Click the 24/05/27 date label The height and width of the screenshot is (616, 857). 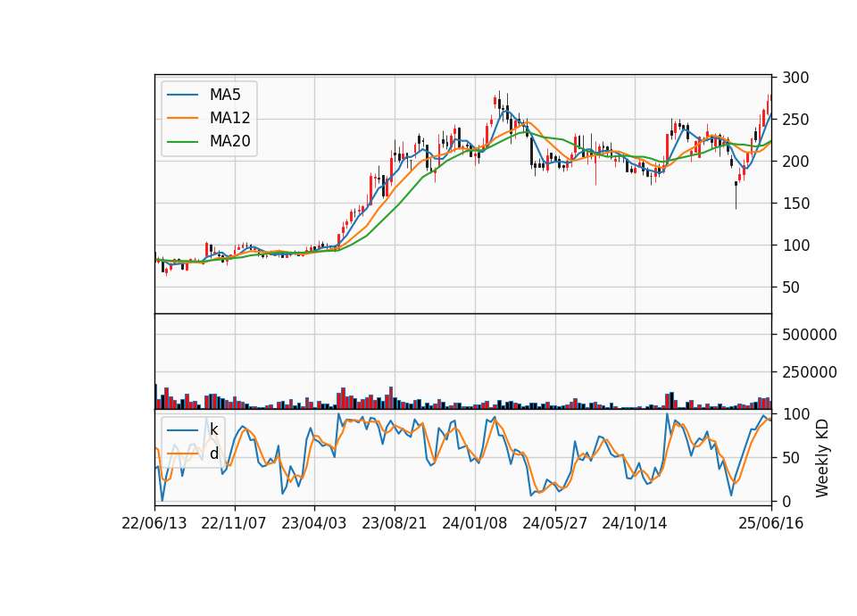(554, 524)
